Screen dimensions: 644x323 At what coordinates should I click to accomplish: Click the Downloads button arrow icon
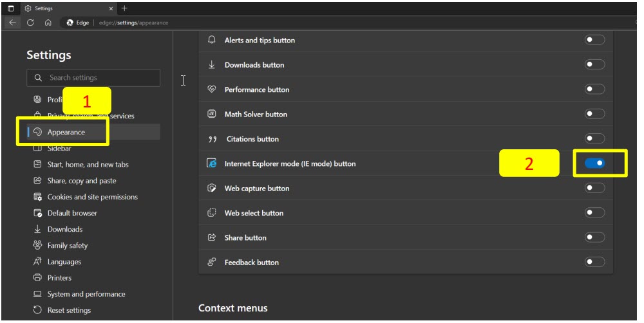click(x=211, y=65)
